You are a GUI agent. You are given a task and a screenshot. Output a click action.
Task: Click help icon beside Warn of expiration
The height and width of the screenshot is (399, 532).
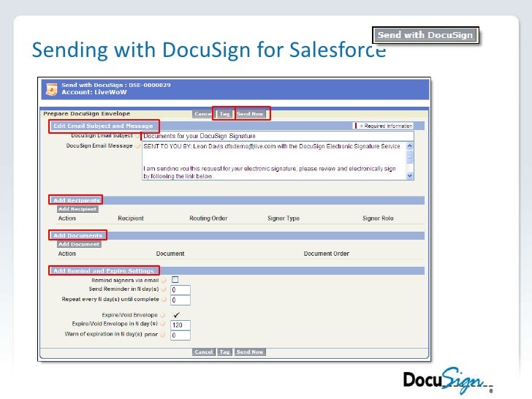tap(162, 335)
